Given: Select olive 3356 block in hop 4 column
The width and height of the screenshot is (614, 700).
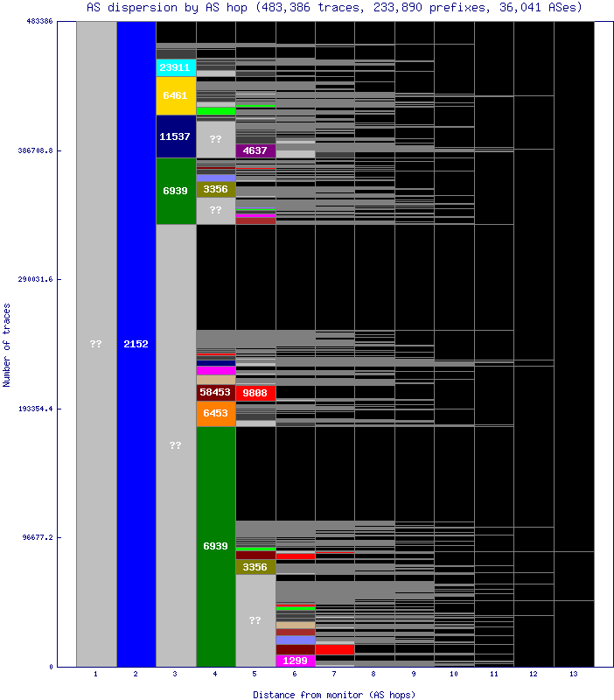Looking at the screenshot, I should point(215,189).
